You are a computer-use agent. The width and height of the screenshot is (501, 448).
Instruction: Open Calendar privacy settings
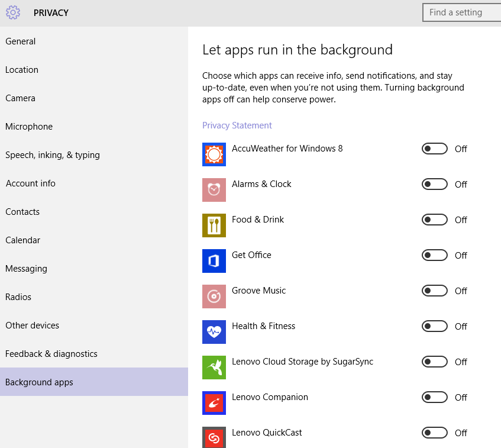pyautogui.click(x=94, y=240)
